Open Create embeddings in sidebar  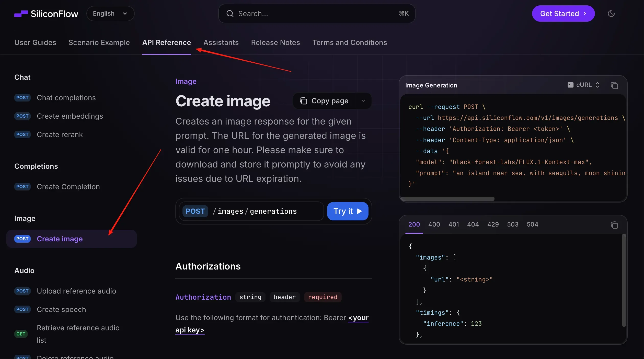72,116
